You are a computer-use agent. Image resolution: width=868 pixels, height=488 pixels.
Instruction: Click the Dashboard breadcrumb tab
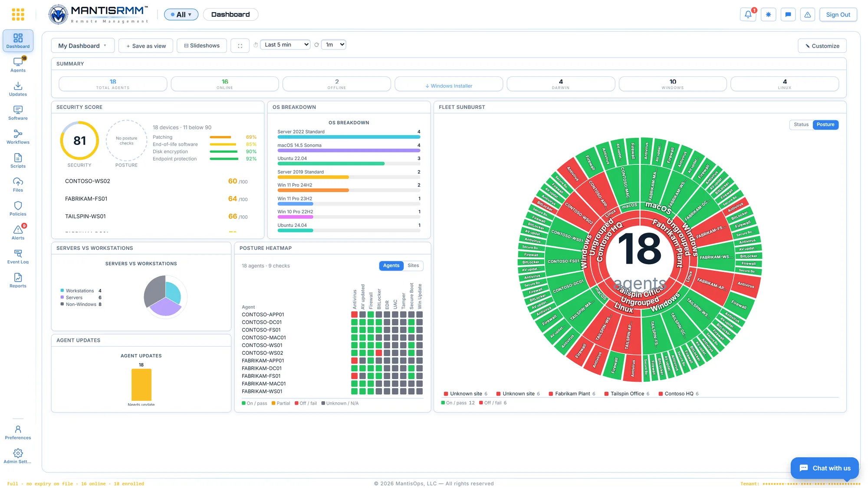tap(230, 14)
